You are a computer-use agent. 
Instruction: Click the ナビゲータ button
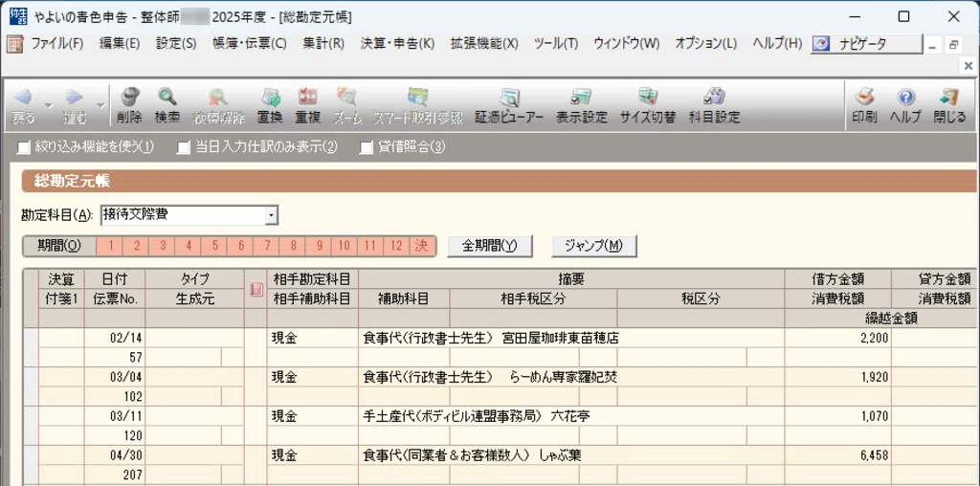pyautogui.click(x=867, y=44)
